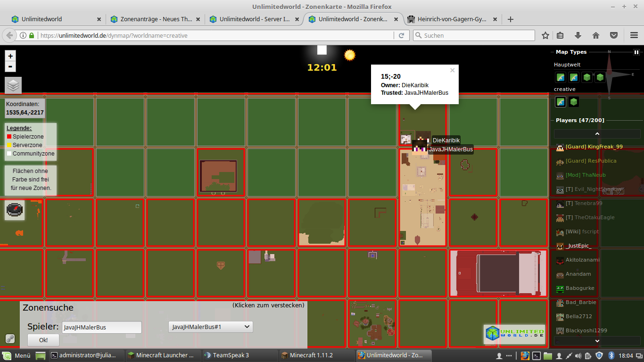The height and width of the screenshot is (362, 644).
Task: Follow player _JustEpic_
Action: (x=578, y=246)
